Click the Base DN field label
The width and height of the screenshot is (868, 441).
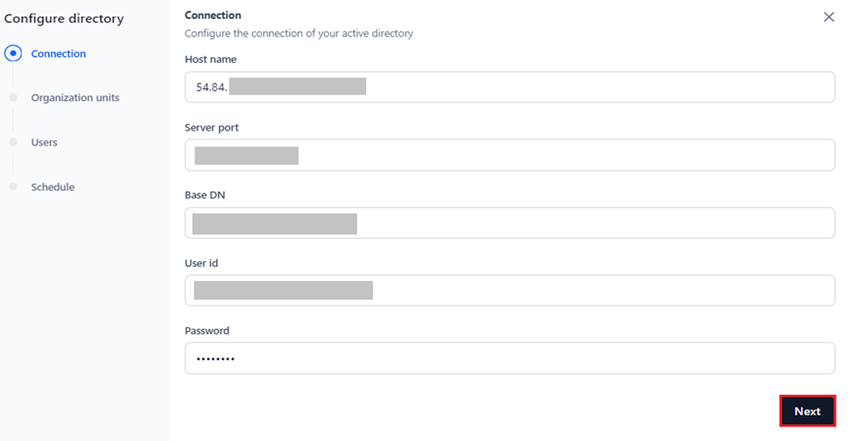click(x=205, y=195)
